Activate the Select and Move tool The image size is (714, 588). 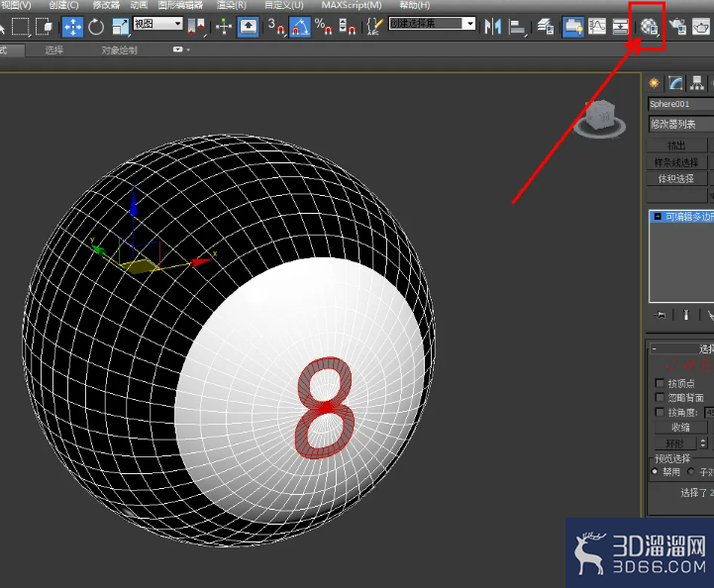point(72,27)
